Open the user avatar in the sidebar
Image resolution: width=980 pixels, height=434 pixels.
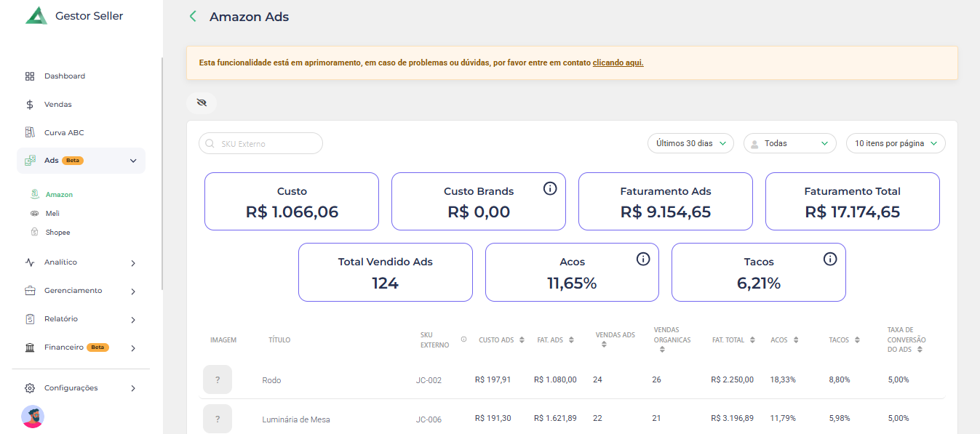coord(33,417)
